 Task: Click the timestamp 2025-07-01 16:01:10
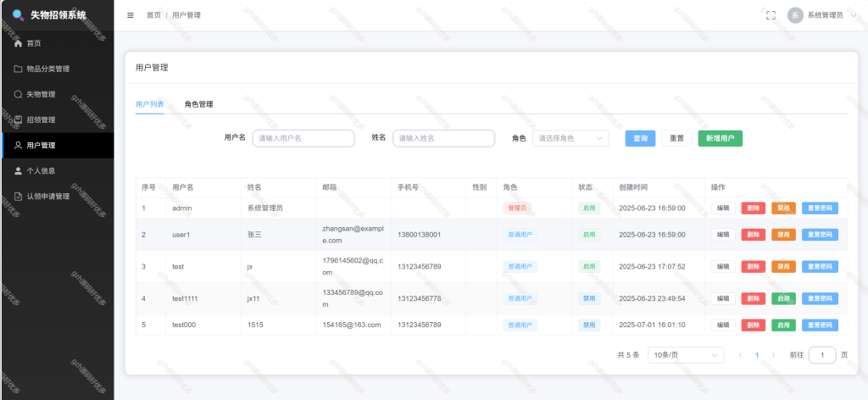(652, 325)
